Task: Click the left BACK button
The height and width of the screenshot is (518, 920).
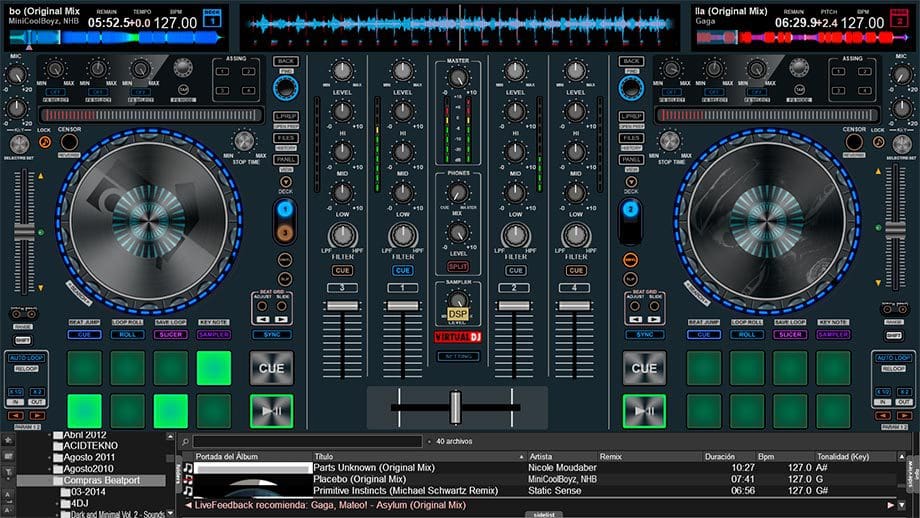Action: click(x=286, y=62)
